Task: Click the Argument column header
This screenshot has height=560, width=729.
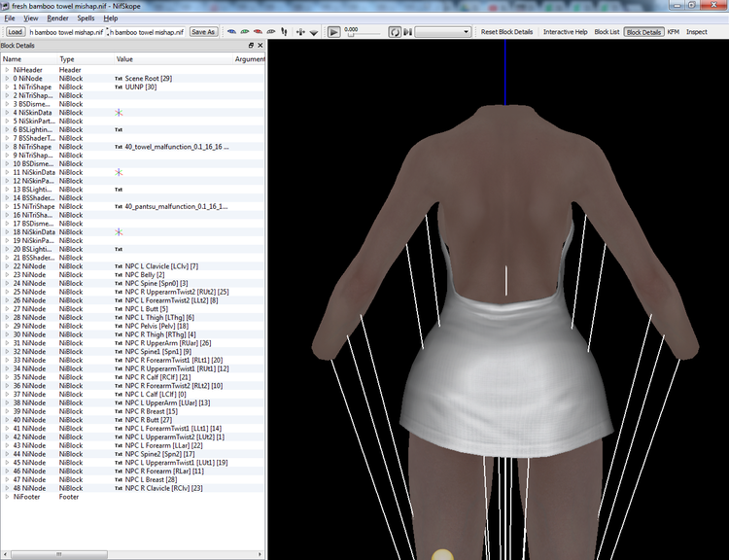Action: 249,59
